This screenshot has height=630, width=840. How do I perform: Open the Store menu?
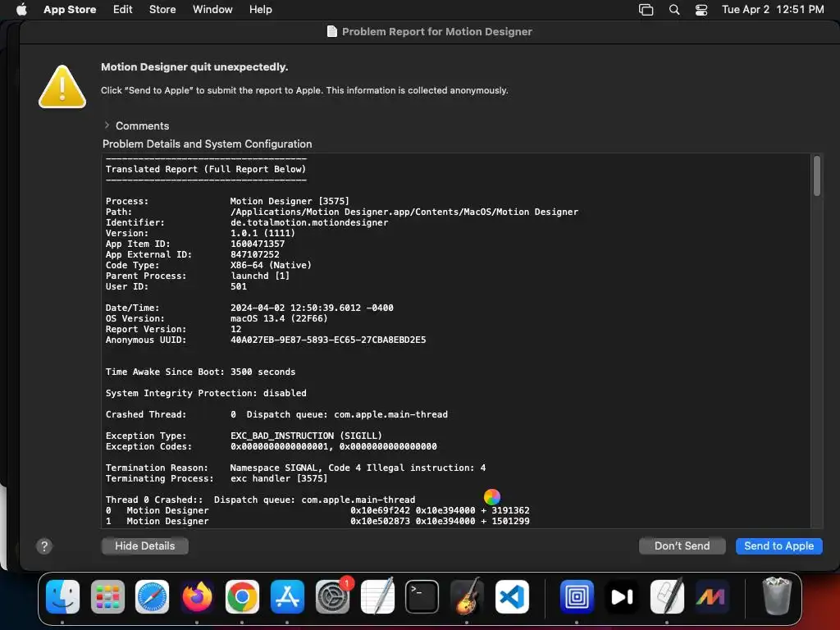(x=162, y=10)
